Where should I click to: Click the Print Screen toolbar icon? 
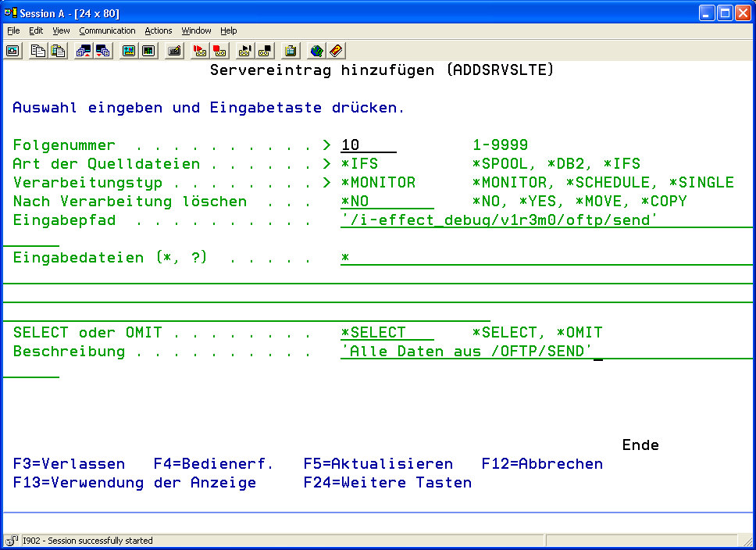12,51
